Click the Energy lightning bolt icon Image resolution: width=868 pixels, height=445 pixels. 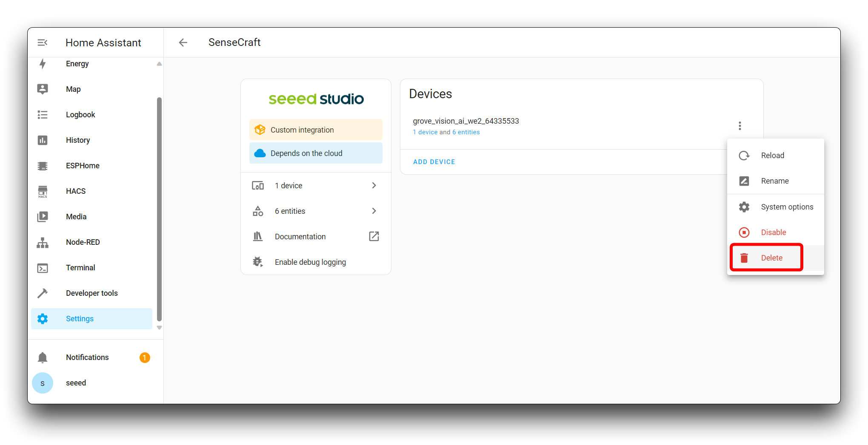point(43,64)
